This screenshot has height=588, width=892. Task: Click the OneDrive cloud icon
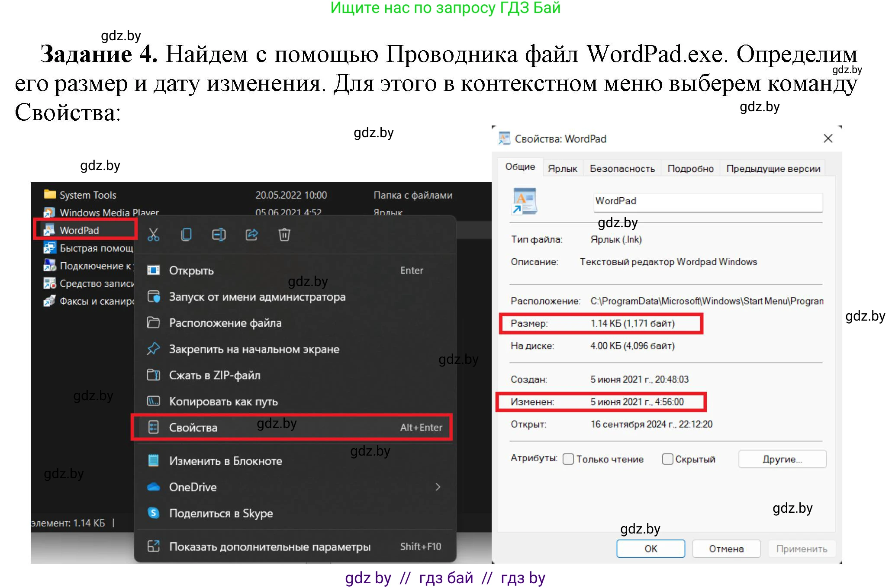click(154, 487)
